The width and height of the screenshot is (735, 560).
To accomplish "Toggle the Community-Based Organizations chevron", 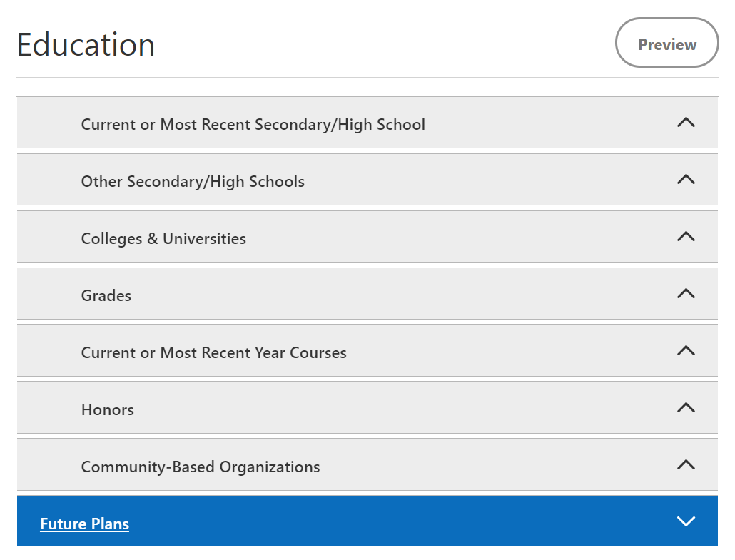I will [x=686, y=465].
